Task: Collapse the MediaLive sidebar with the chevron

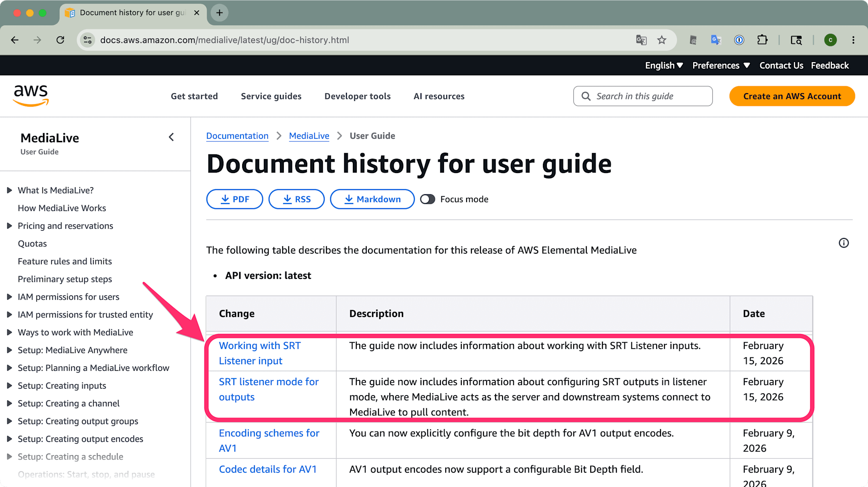Action: (x=171, y=137)
